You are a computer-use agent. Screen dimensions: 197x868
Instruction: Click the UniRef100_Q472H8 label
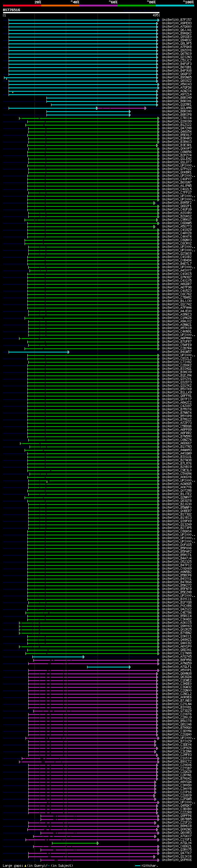click(x=176, y=128)
